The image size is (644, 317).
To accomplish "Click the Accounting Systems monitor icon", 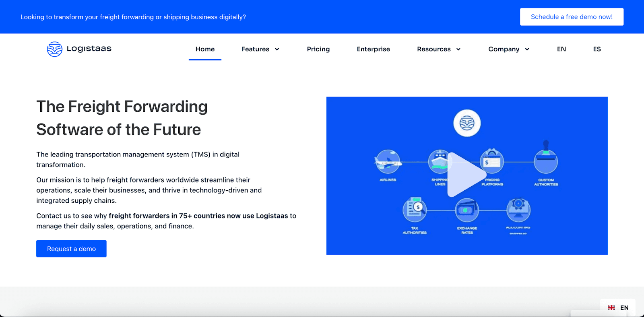I will click(518, 210).
